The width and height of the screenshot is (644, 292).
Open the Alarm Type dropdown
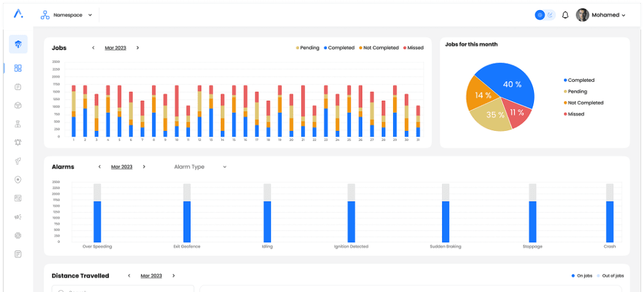point(200,167)
